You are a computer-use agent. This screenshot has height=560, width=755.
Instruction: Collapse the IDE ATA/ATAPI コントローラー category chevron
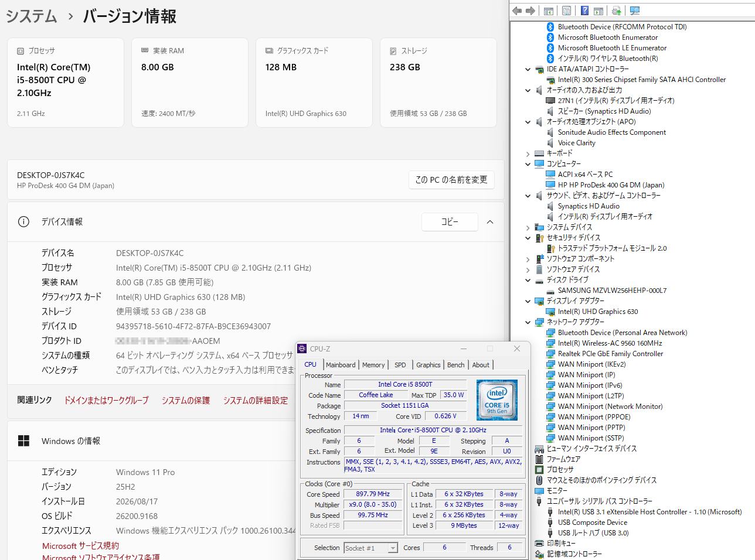point(528,69)
